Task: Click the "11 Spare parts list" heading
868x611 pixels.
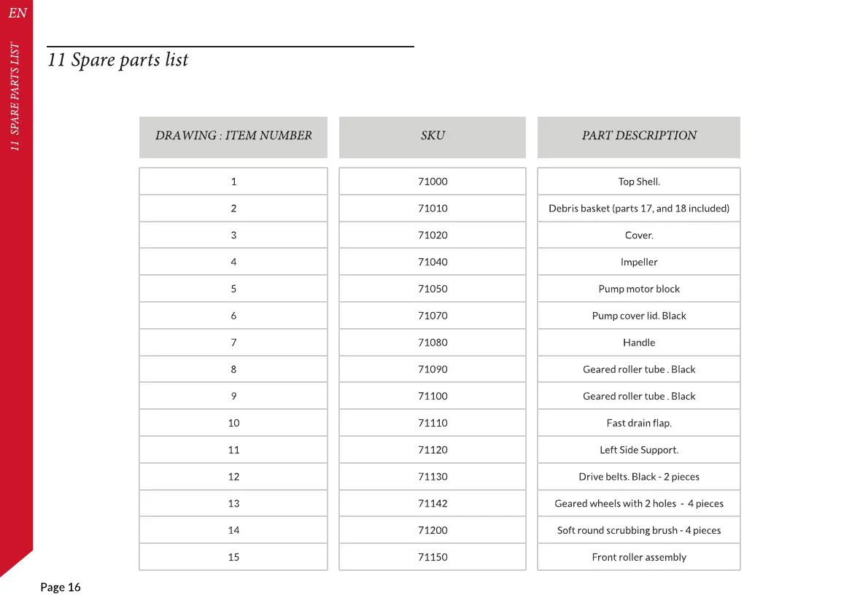Action: point(118,60)
